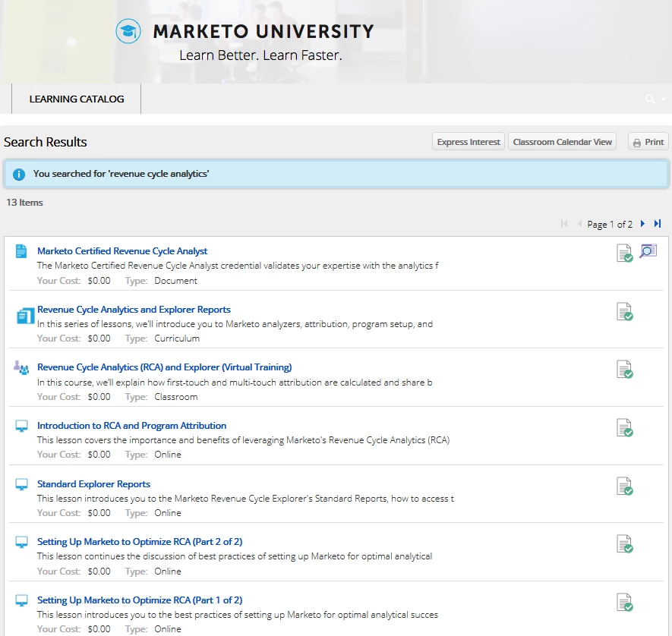Click request icon for Optimize RCA Part 2 of 2
This screenshot has height=636, width=672.
(624, 543)
